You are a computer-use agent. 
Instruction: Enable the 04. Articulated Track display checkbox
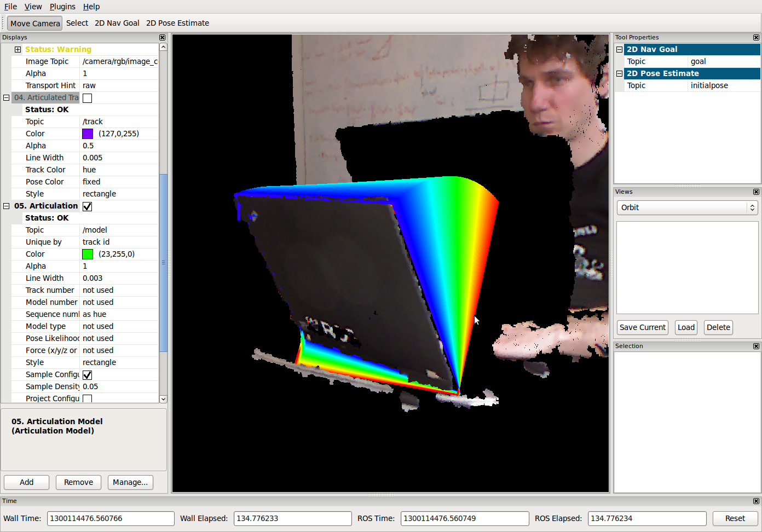click(88, 98)
